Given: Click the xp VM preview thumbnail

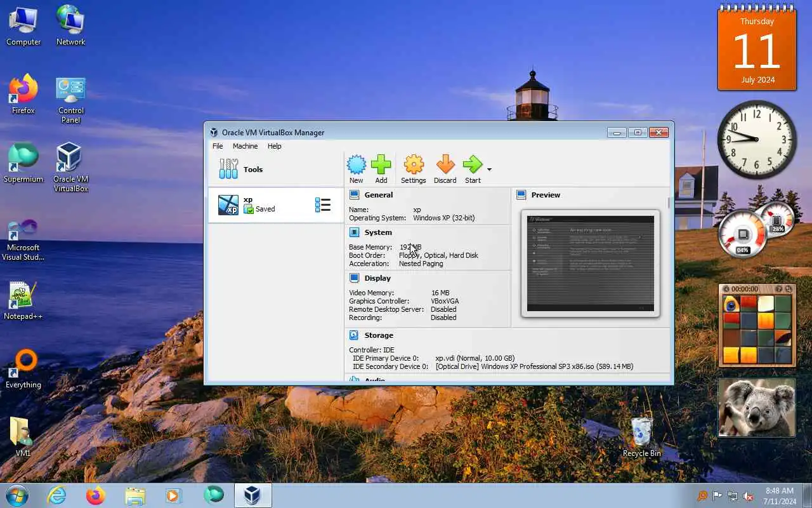Looking at the screenshot, I should [591, 264].
